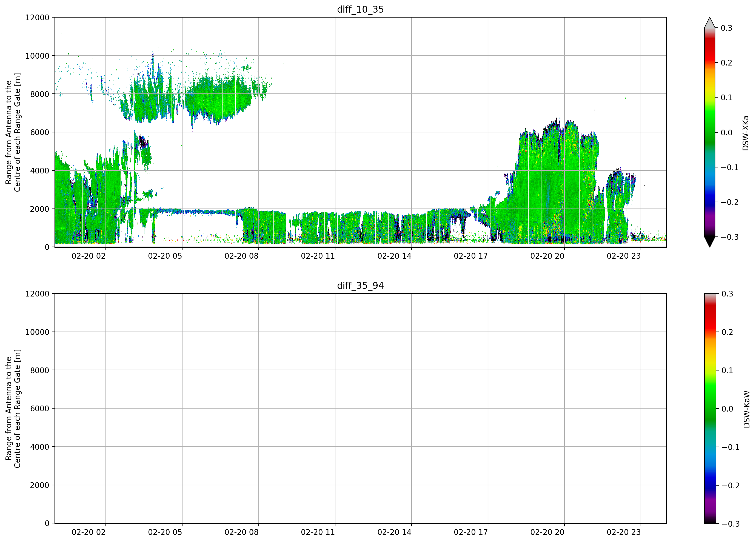Click the 8000 y-tick of diff_35_94

(x=40, y=370)
